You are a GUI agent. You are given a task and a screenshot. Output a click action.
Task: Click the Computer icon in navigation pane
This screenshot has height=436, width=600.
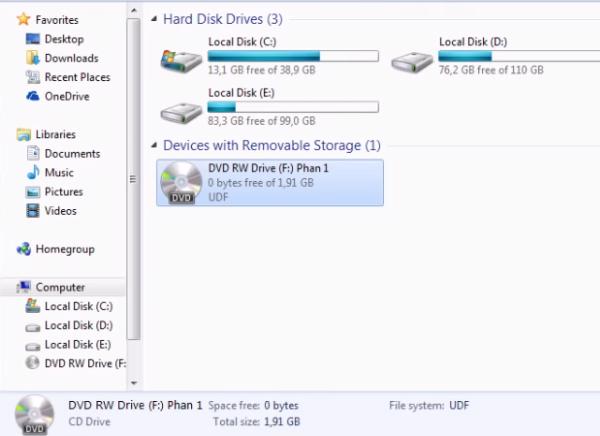24,287
